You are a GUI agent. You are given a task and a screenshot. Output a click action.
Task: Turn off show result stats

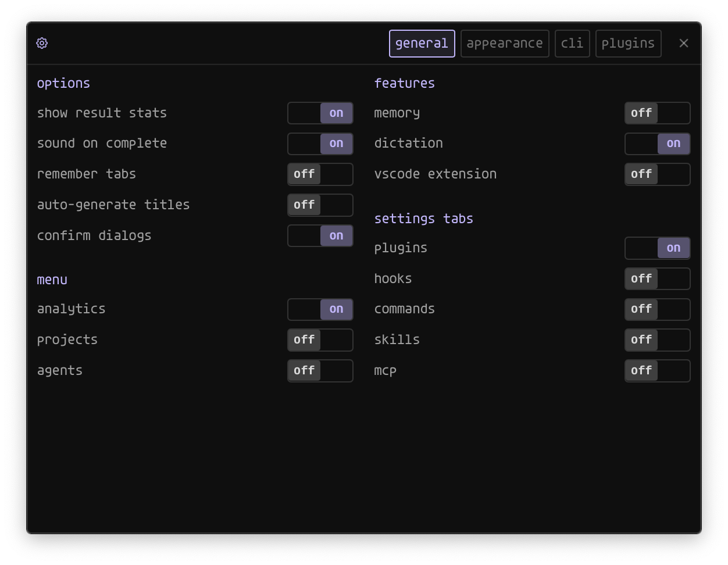320,113
